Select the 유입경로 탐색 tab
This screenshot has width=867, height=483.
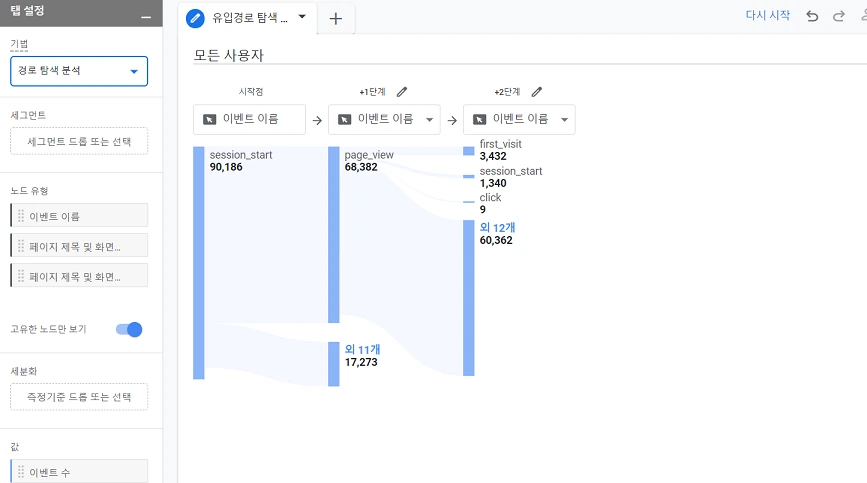click(x=250, y=18)
